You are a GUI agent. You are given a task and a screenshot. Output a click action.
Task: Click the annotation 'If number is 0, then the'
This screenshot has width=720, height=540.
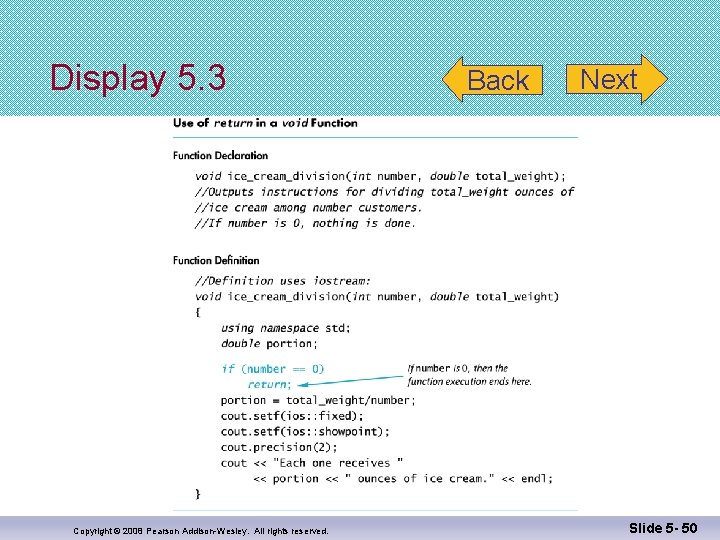pyautogui.click(x=458, y=368)
